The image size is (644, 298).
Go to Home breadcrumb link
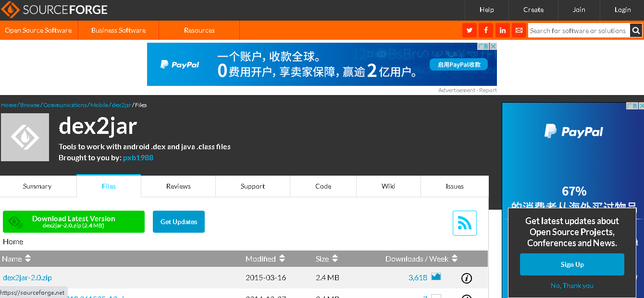point(9,105)
